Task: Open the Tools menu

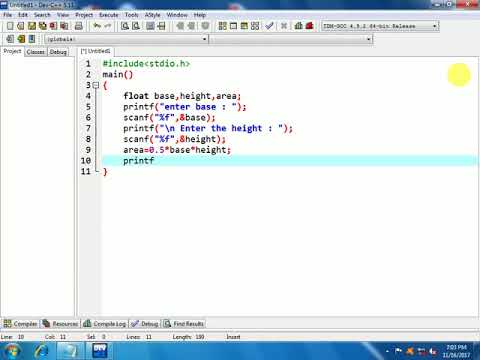Action: tap(131, 15)
